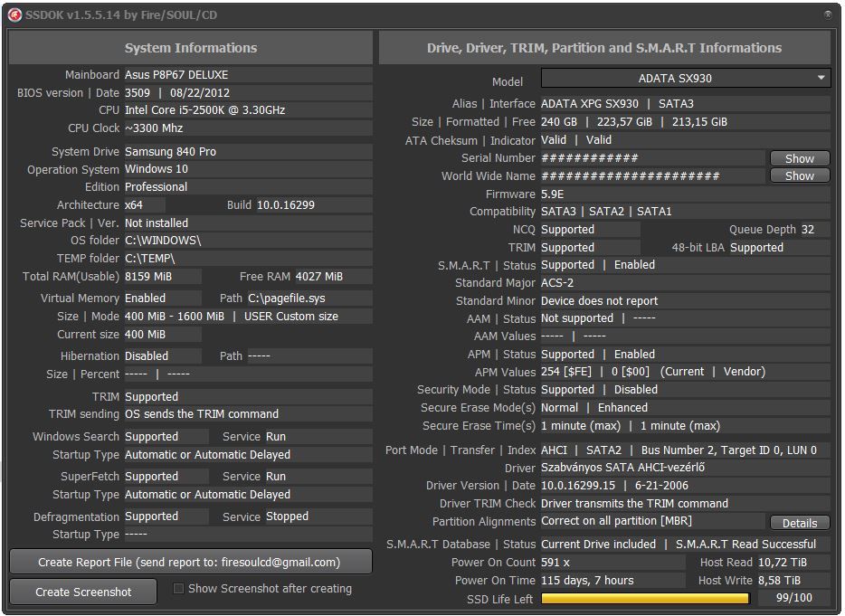Screen dimensions: 845x616
Task: Click Mainboard value Asus P8P67 DELUXE
Action: tap(176, 75)
